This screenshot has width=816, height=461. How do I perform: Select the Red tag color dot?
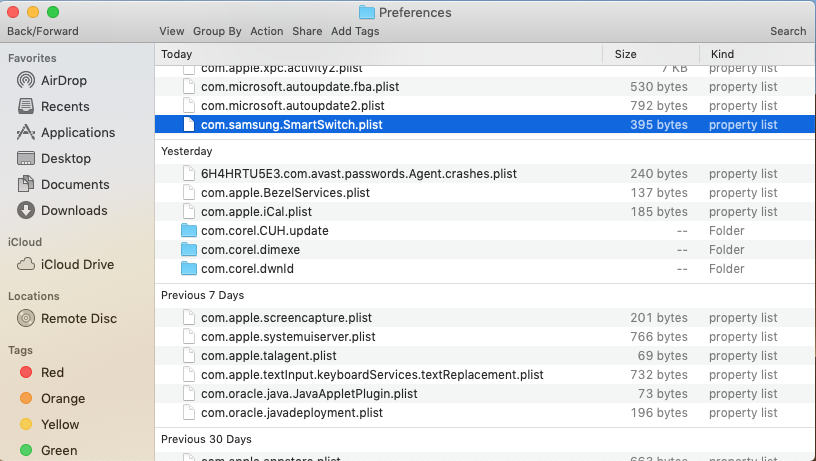pos(25,372)
